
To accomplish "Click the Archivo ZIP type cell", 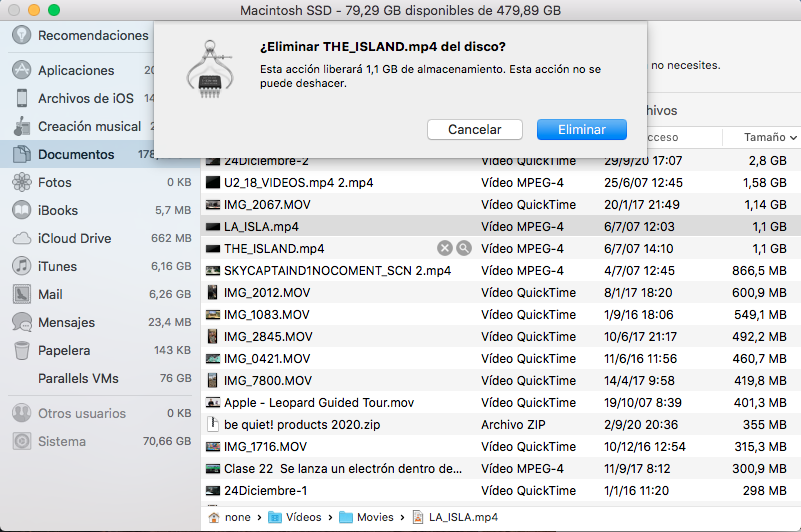I will [513, 424].
